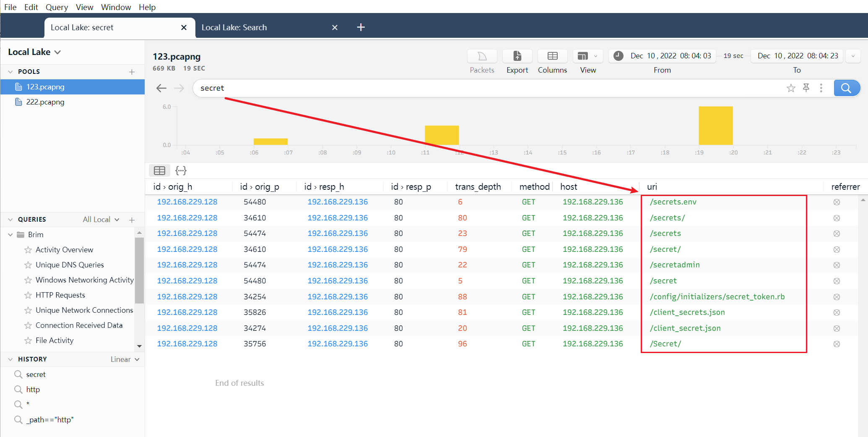Click the Export toolbar icon
This screenshot has height=437, width=868.
(x=517, y=56)
